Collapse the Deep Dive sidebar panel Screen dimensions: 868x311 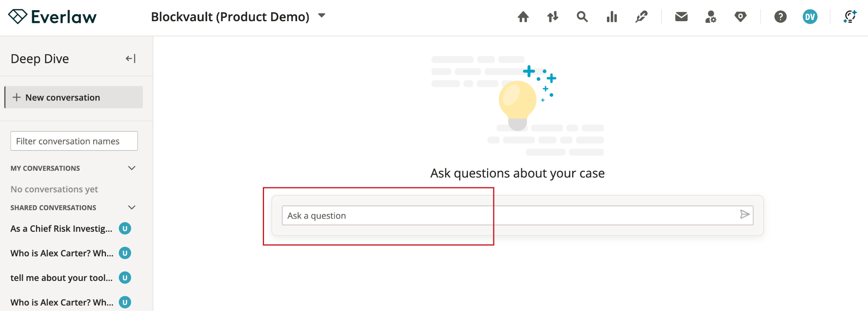click(x=131, y=58)
